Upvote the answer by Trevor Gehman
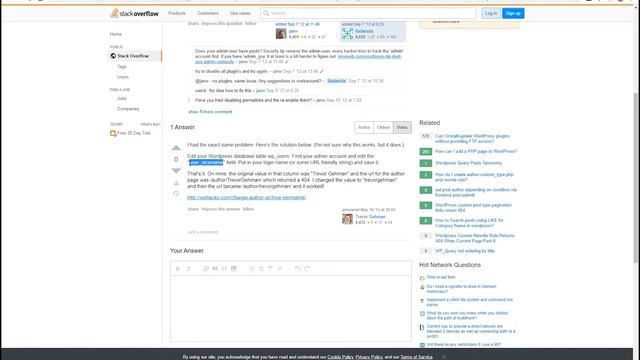640x360 pixels. pyautogui.click(x=176, y=148)
